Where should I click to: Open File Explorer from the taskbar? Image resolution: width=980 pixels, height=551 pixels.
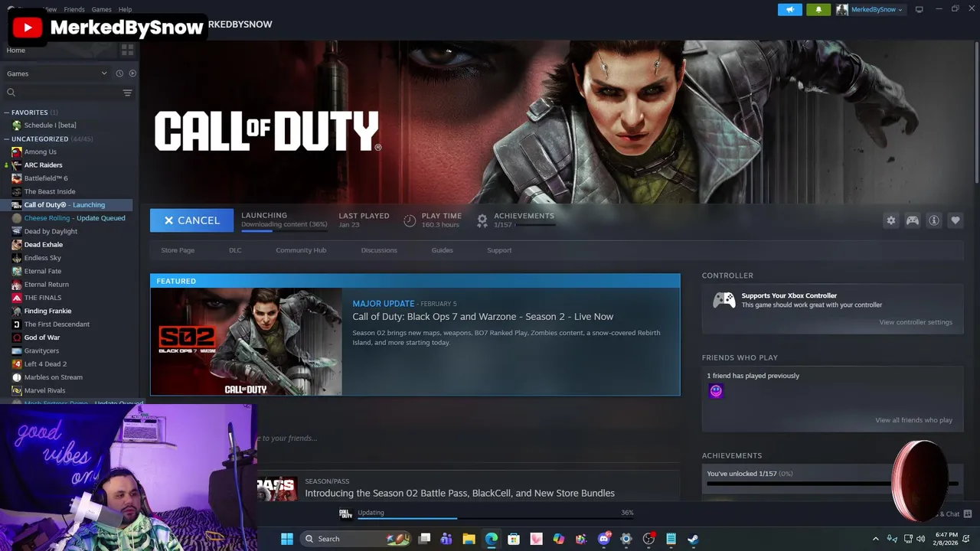[x=469, y=539]
